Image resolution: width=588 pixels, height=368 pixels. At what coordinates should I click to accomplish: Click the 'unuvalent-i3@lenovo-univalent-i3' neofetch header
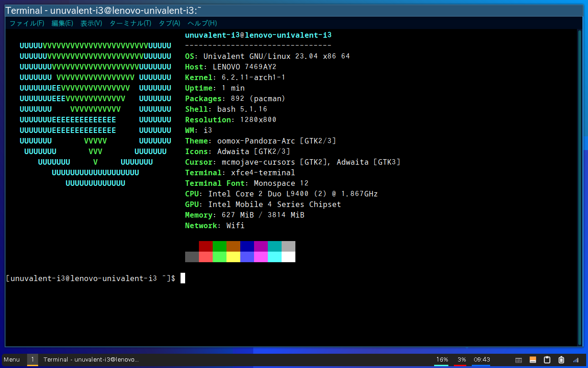coord(258,35)
